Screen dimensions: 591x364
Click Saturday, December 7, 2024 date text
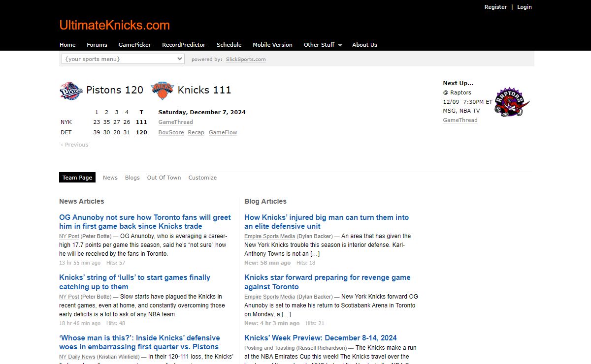pos(202,112)
